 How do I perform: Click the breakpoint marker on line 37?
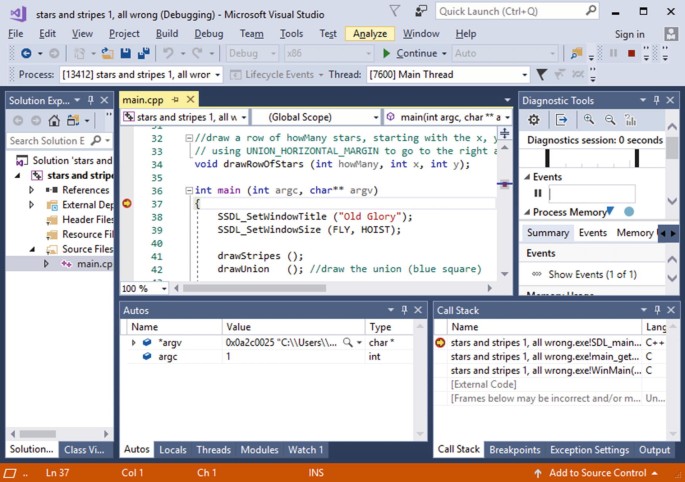(x=126, y=203)
